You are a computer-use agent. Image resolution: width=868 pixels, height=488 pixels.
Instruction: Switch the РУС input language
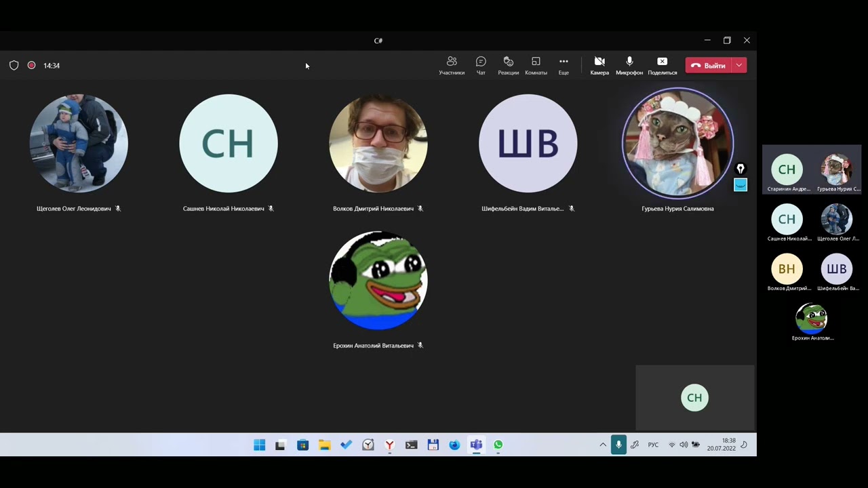(x=653, y=445)
